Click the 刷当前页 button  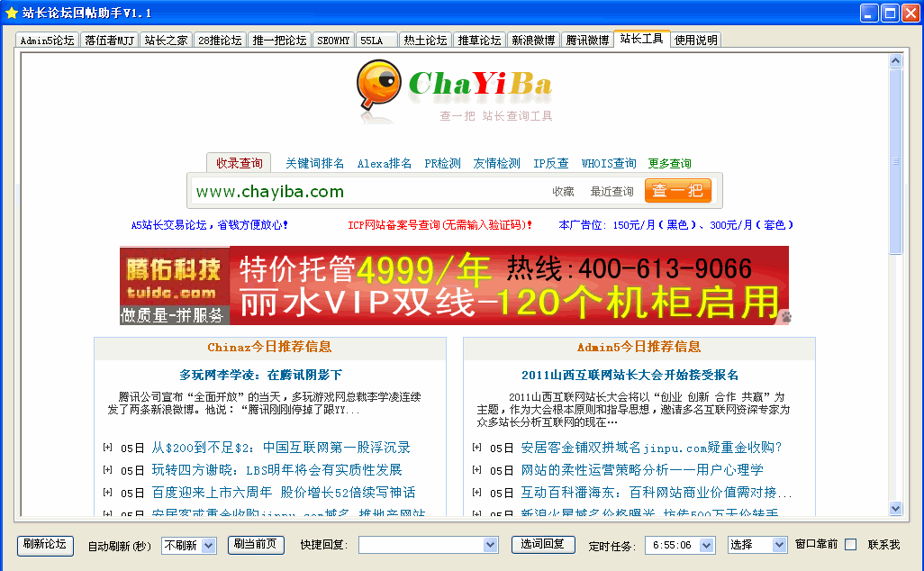256,545
